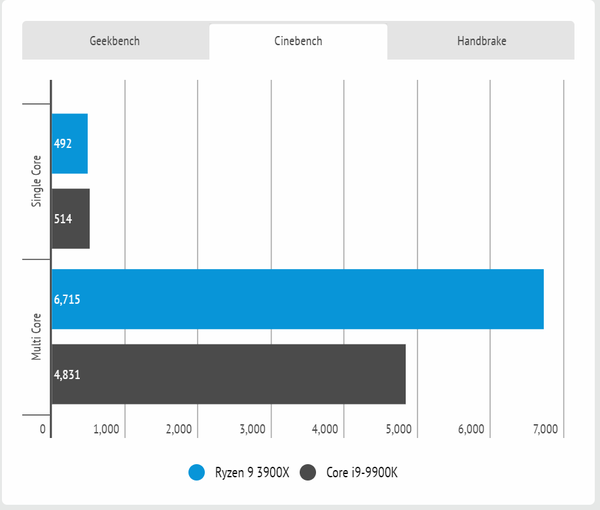Click the 2,000 axis tick label
Viewport: 600px width, 510px height.
tap(179, 429)
